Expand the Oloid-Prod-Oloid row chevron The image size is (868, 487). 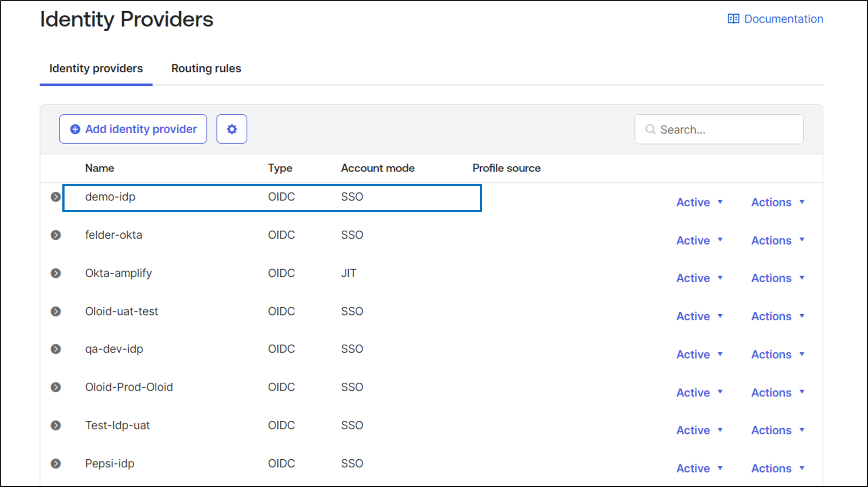pos(56,387)
